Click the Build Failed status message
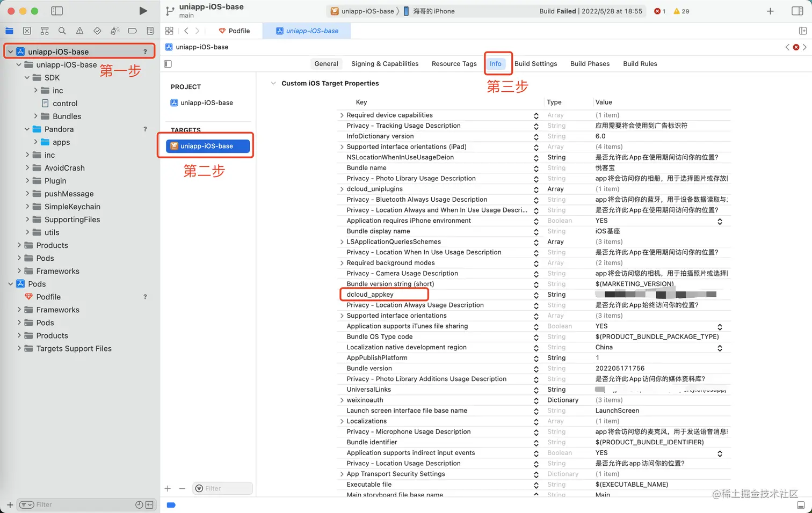This screenshot has width=812, height=513. pos(591,11)
